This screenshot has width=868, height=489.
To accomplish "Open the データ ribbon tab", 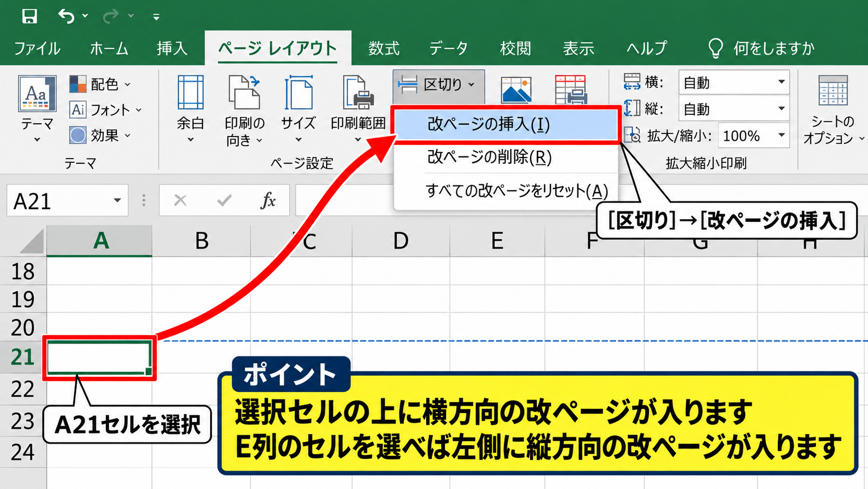I will pos(449,48).
